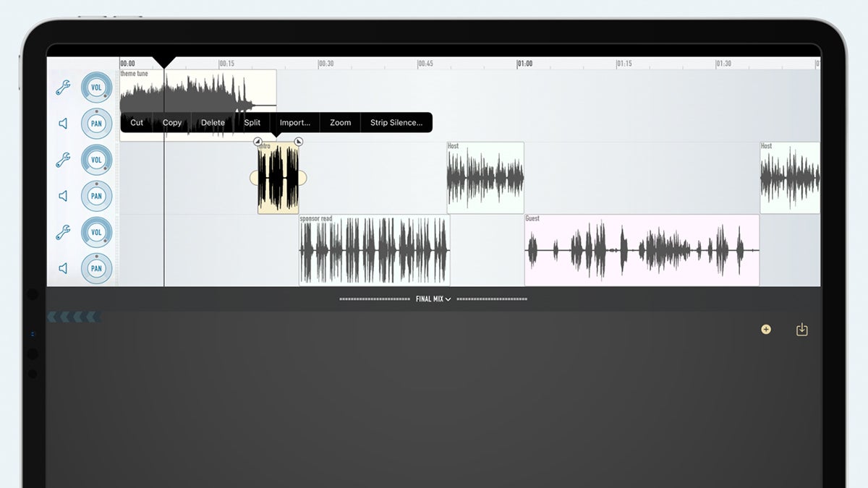The image size is (868, 488).
Task: Tap the Zoom option
Action: [x=339, y=122]
